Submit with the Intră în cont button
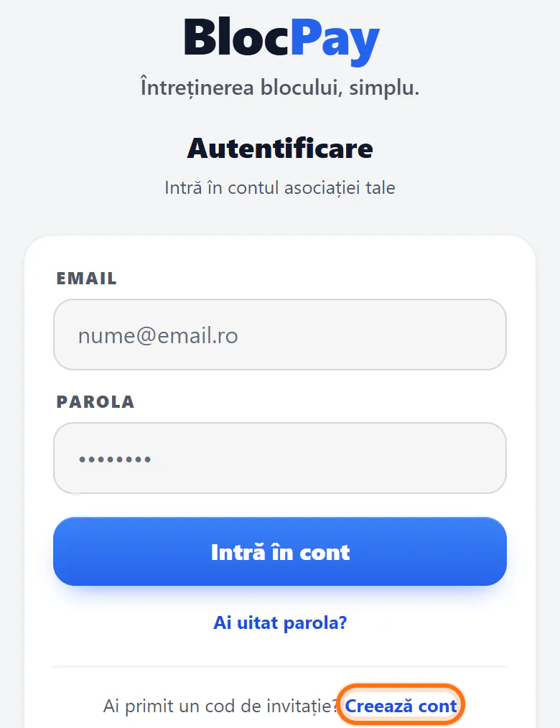 tap(280, 551)
